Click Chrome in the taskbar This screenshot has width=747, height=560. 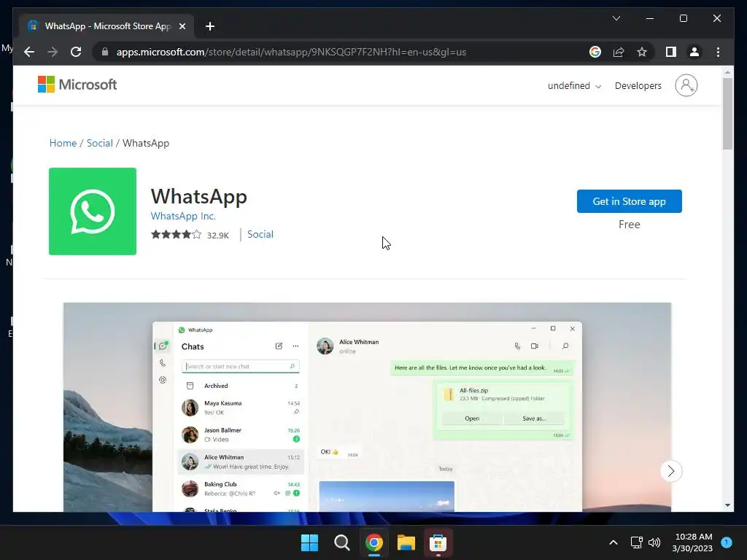point(374,542)
